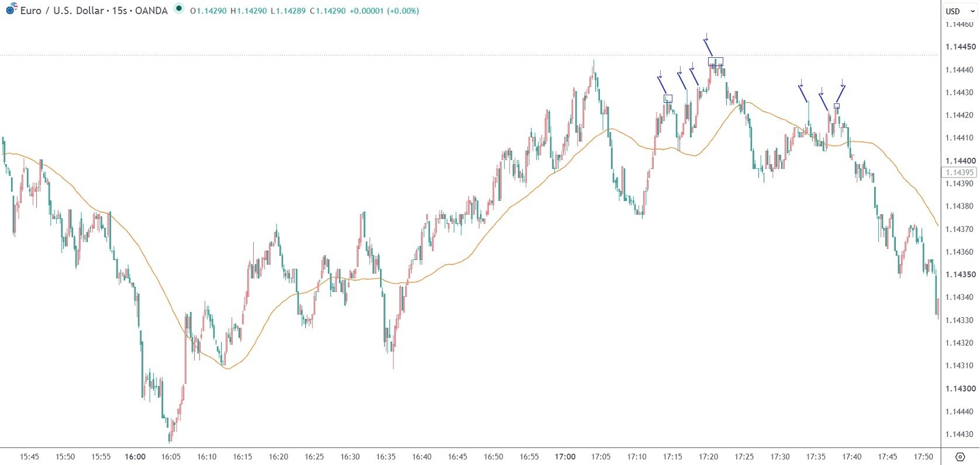
Task: Click the 16:45 time axis label
Action: point(457,457)
